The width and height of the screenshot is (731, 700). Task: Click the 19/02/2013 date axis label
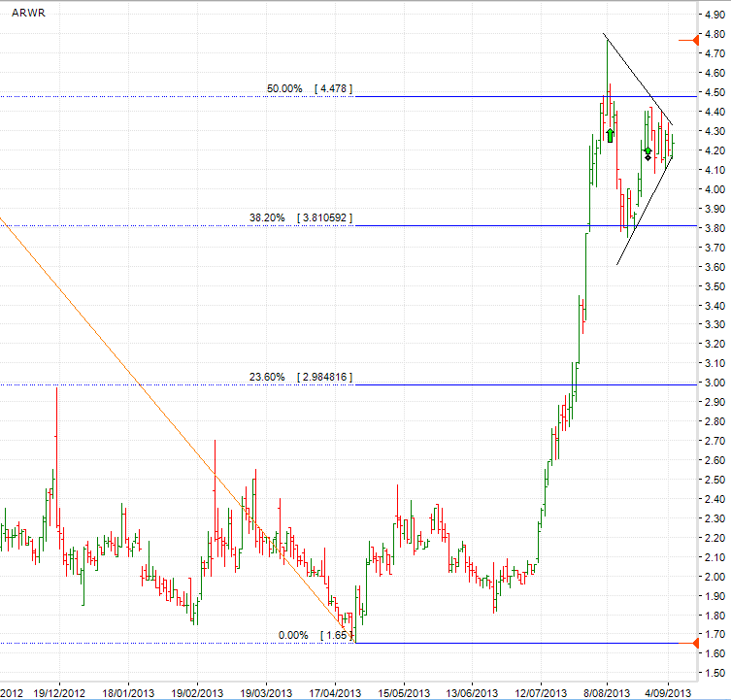click(x=197, y=693)
